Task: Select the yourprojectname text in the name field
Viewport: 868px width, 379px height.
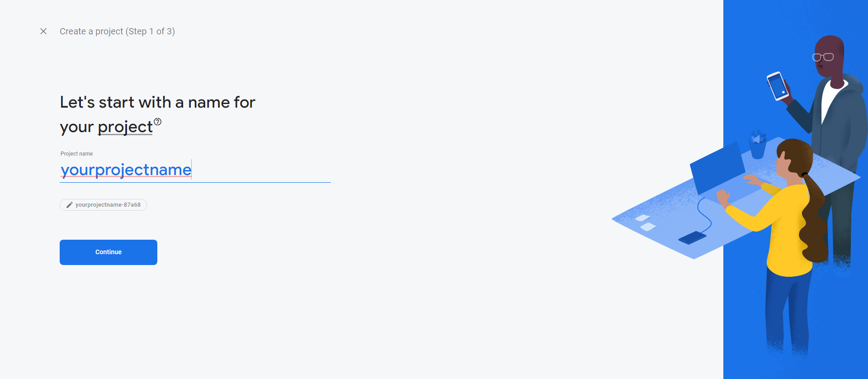Action: tap(126, 170)
